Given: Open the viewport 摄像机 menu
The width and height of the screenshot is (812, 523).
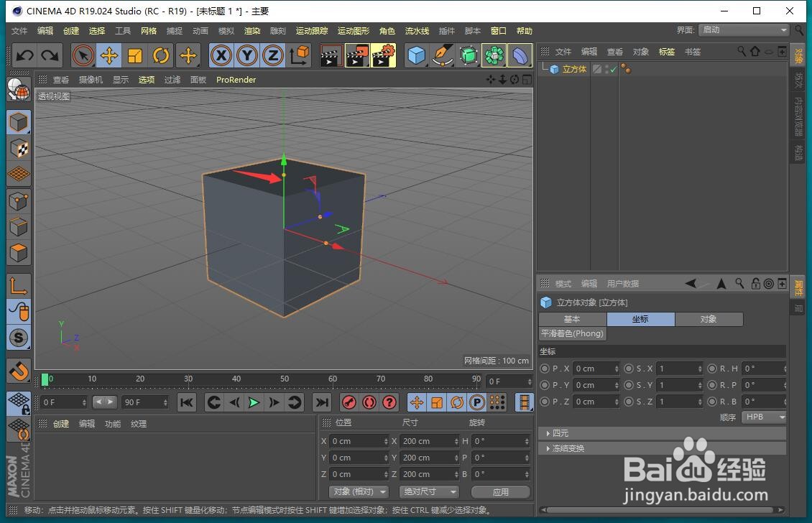Looking at the screenshot, I should tap(91, 80).
